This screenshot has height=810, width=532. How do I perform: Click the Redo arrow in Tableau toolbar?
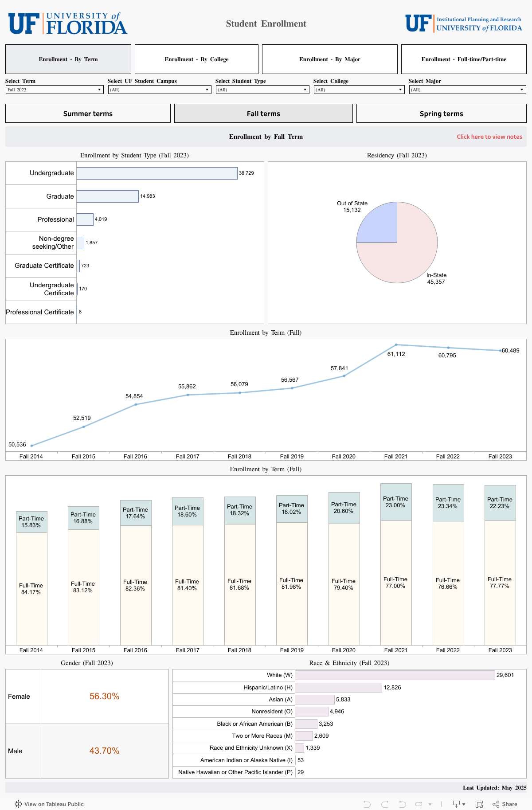point(385,804)
